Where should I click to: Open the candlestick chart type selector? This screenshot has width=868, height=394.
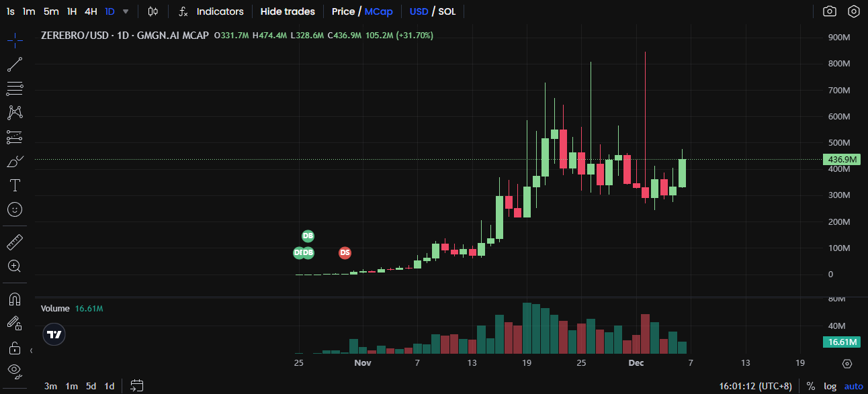[153, 11]
